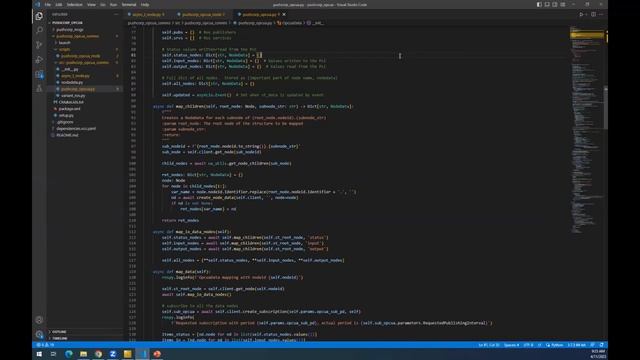Image resolution: width=640 pixels, height=360 pixels.
Task: Expand the launch folder in Explorer
Action: [x=64, y=42]
